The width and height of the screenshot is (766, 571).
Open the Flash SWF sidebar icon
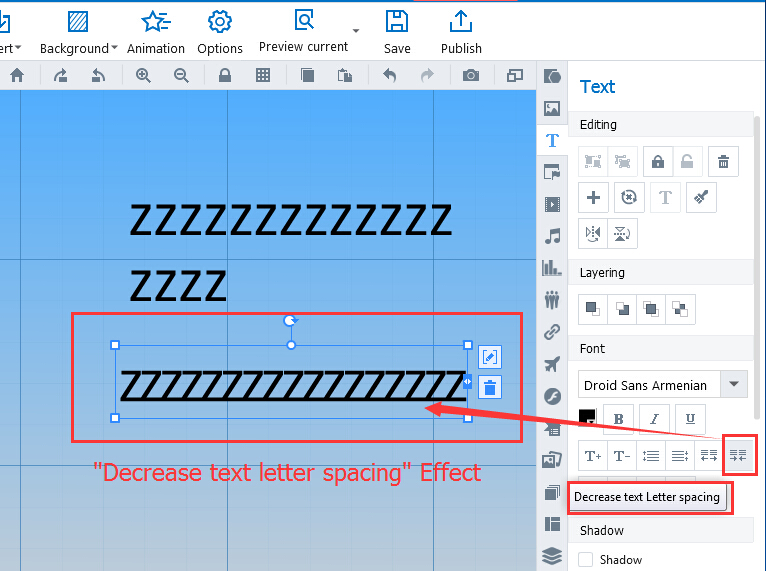point(552,397)
